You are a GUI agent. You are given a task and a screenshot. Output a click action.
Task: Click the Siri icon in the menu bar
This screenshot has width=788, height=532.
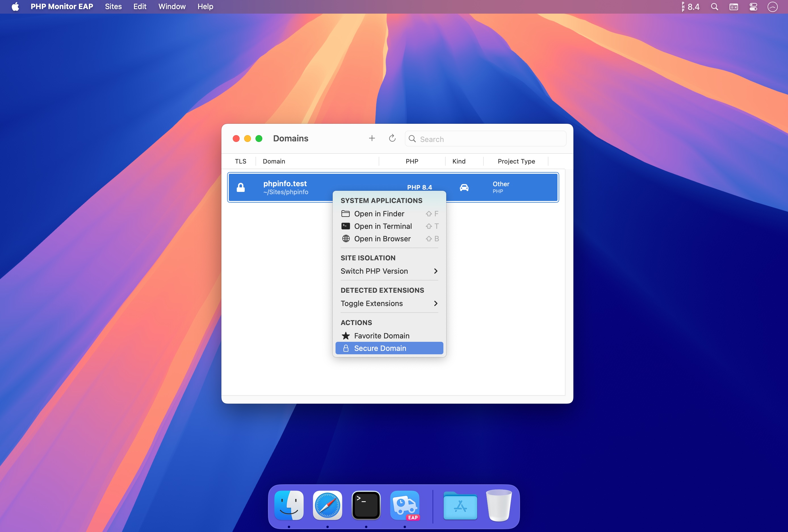click(x=772, y=7)
